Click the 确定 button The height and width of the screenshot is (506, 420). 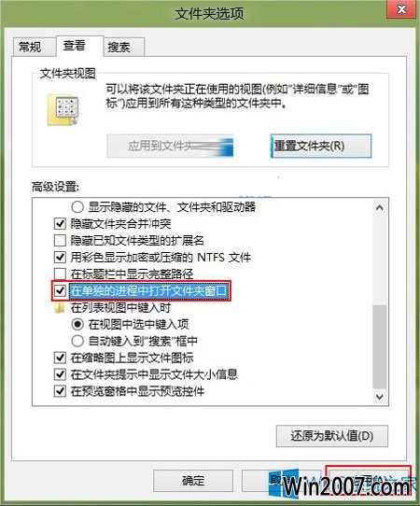click(x=193, y=481)
